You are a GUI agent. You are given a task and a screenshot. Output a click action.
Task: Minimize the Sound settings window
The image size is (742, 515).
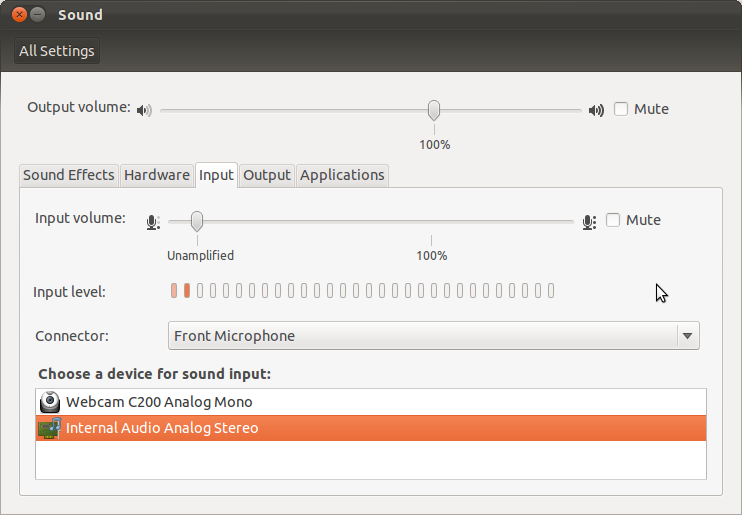(37, 15)
